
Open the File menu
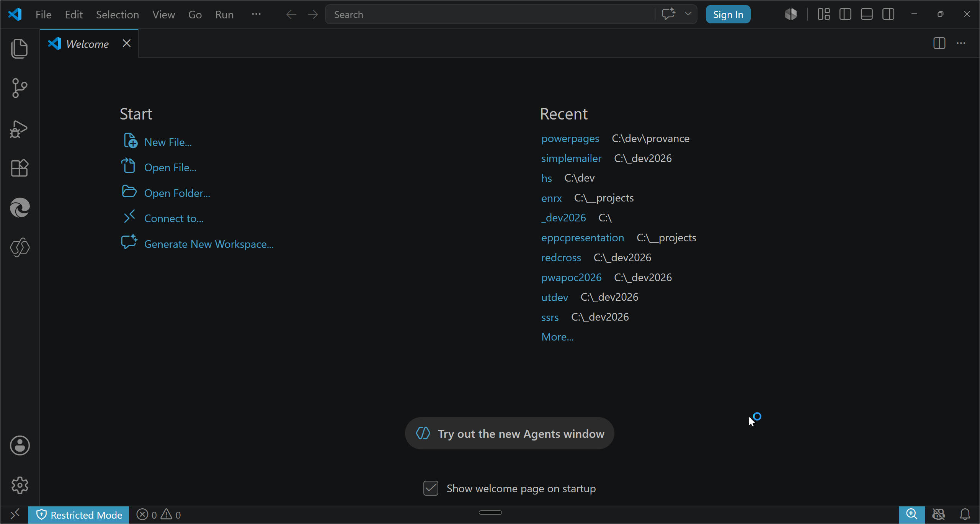click(x=43, y=15)
